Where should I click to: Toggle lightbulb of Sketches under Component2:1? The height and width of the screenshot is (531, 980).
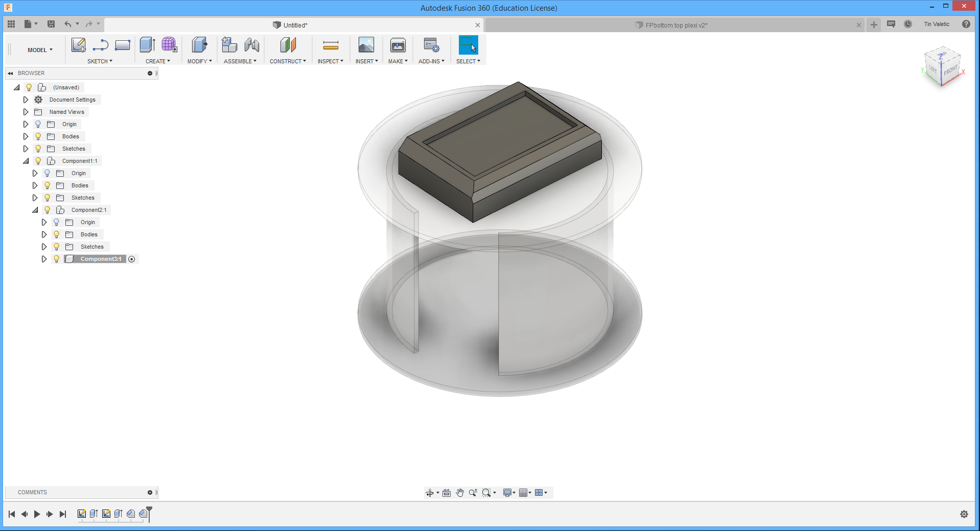pos(57,247)
